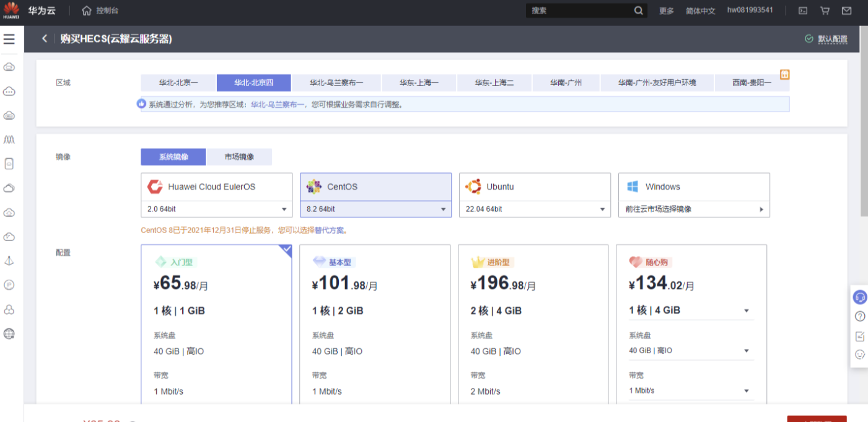Click the thumbs-up recommendation icon
The image size is (868, 422).
[141, 104]
